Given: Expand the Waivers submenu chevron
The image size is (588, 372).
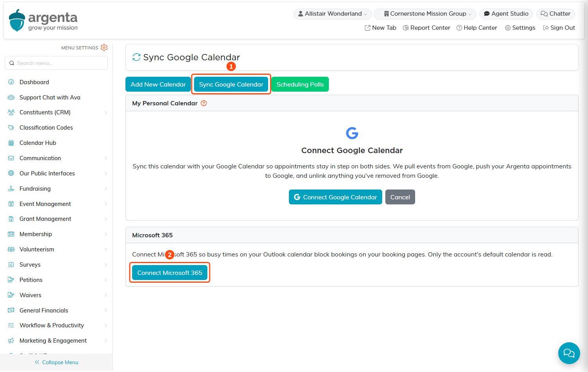Looking at the screenshot, I should [x=106, y=295].
